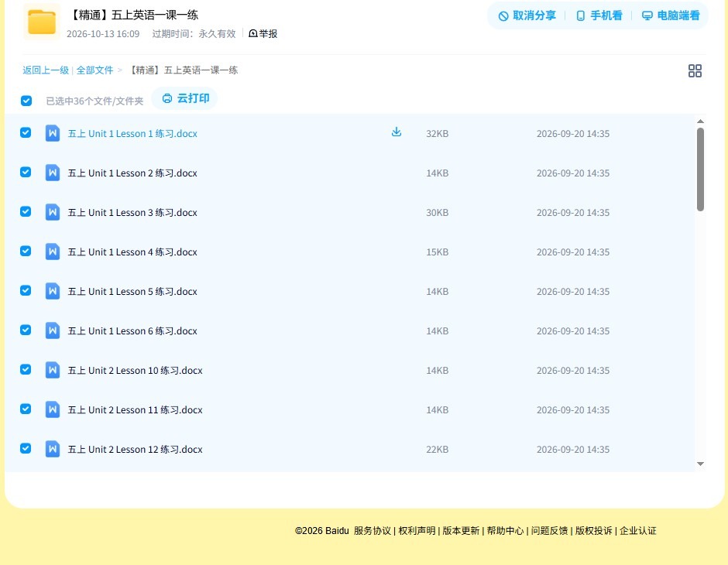Open 企业认证 footer link
The image size is (728, 565).
tap(638, 531)
